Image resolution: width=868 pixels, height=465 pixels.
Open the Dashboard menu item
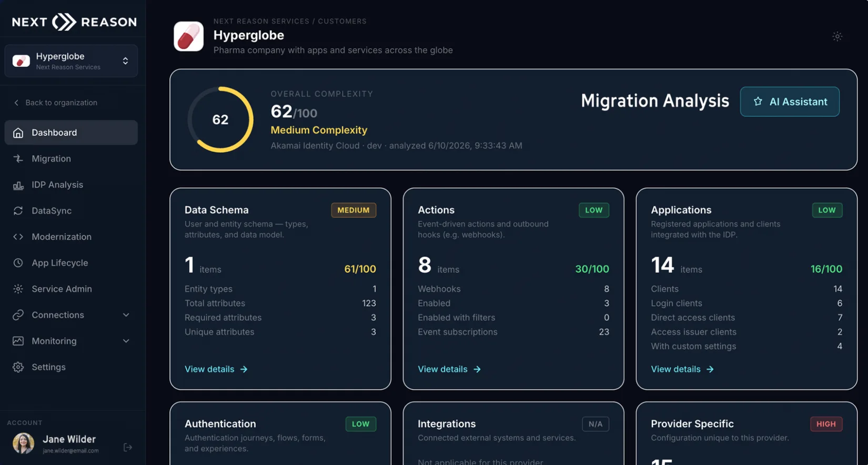pos(71,133)
